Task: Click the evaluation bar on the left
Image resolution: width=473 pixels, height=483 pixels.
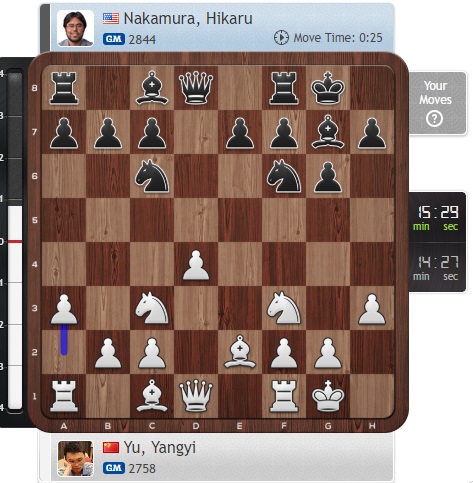Action: coord(15,241)
